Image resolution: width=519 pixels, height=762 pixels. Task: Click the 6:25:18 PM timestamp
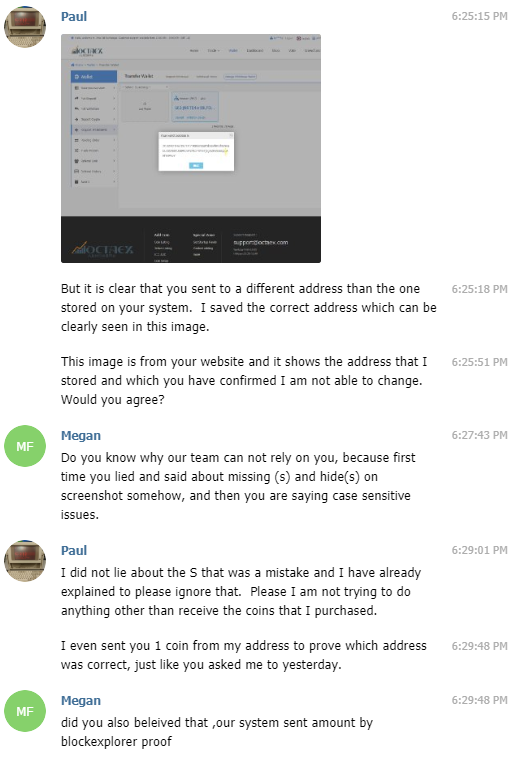click(479, 289)
